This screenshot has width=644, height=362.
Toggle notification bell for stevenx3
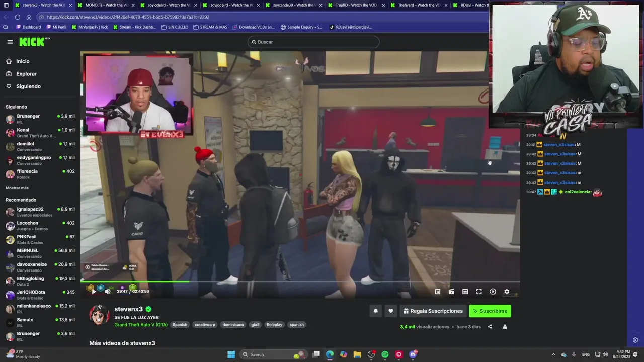click(x=375, y=311)
